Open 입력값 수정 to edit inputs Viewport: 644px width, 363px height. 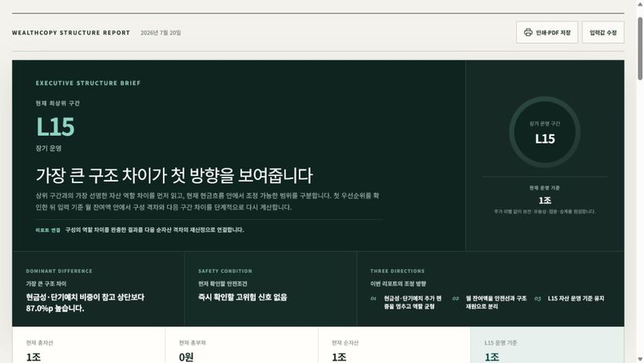click(x=603, y=33)
